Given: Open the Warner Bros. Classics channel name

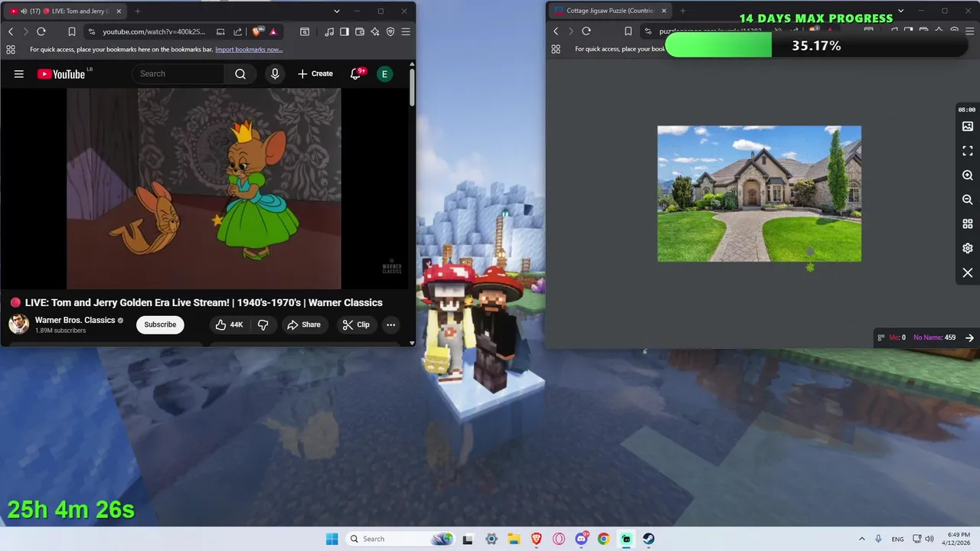Looking at the screenshot, I should [75, 320].
